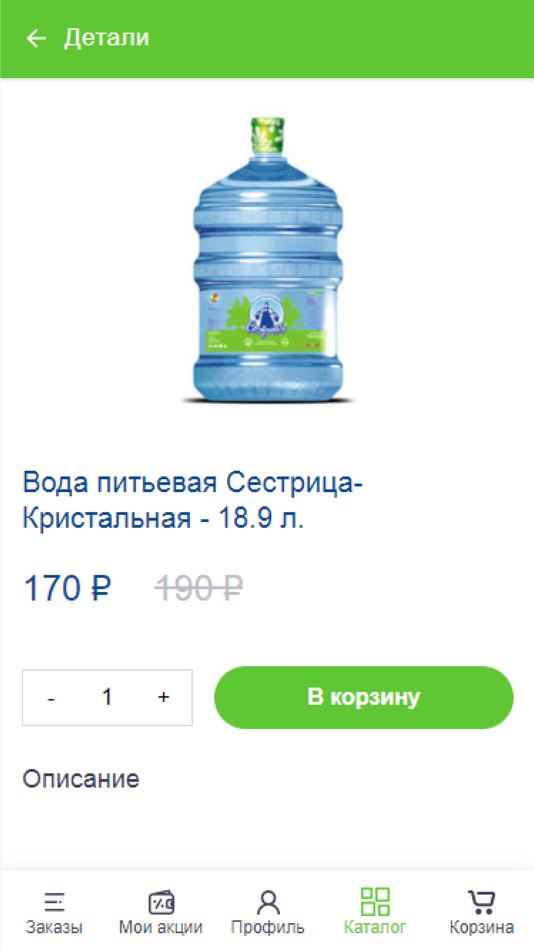Screen dimensions: 534x950
Task: Click the current price 170 ₽
Action: point(67,588)
